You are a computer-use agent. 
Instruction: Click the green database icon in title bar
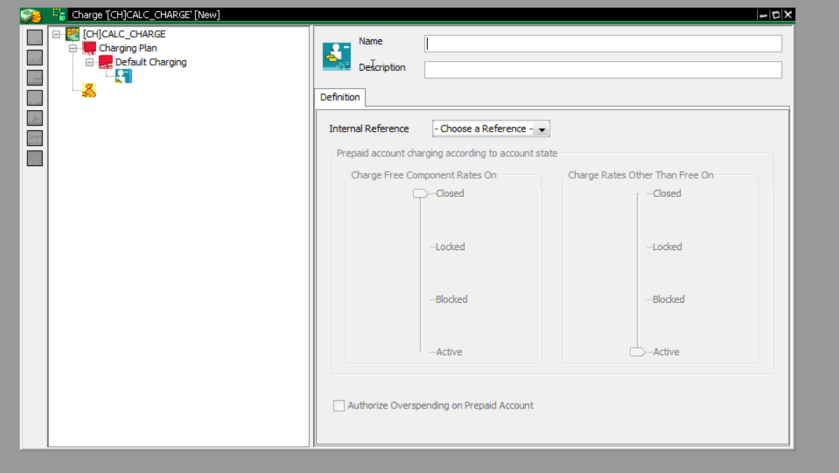tap(59, 14)
